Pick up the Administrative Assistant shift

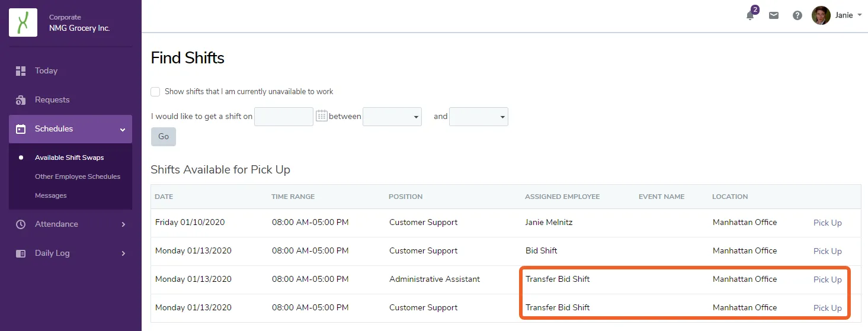click(x=827, y=279)
